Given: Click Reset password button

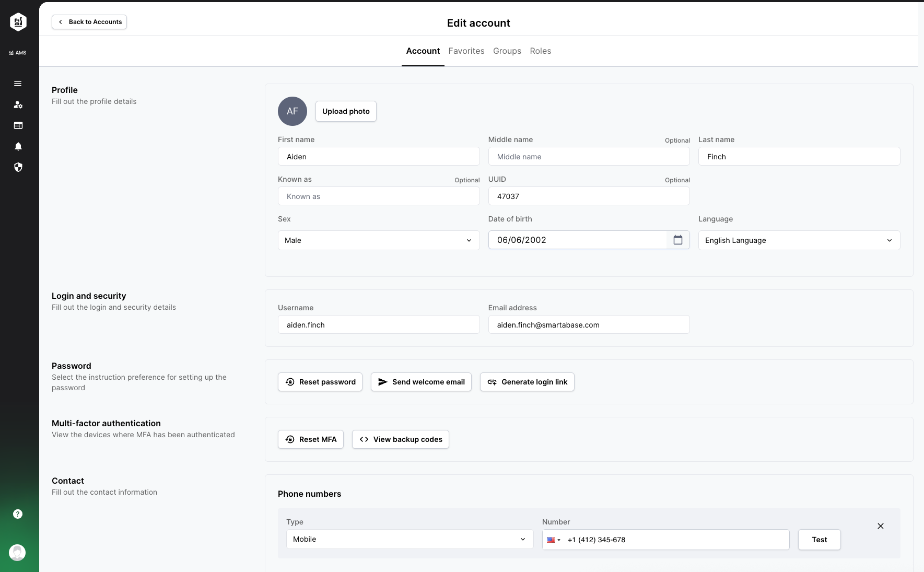Looking at the screenshot, I should (x=320, y=382).
